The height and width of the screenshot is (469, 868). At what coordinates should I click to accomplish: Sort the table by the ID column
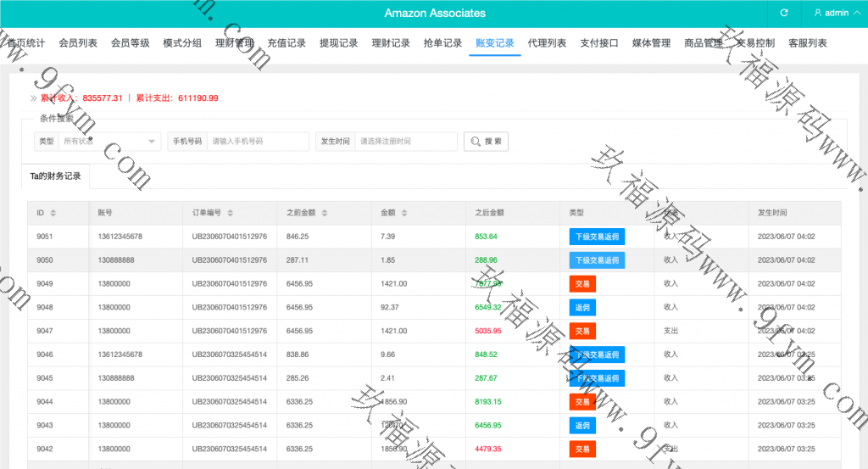tap(53, 213)
